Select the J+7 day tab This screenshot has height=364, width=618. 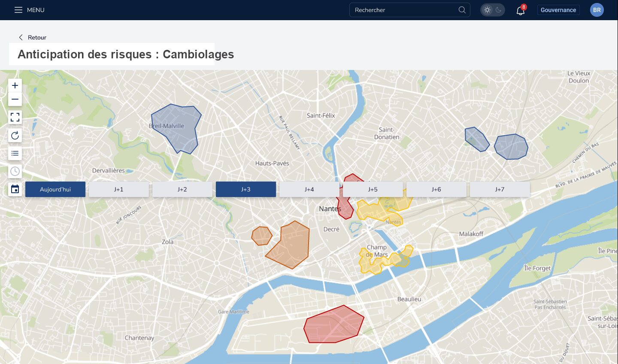tap(500, 189)
